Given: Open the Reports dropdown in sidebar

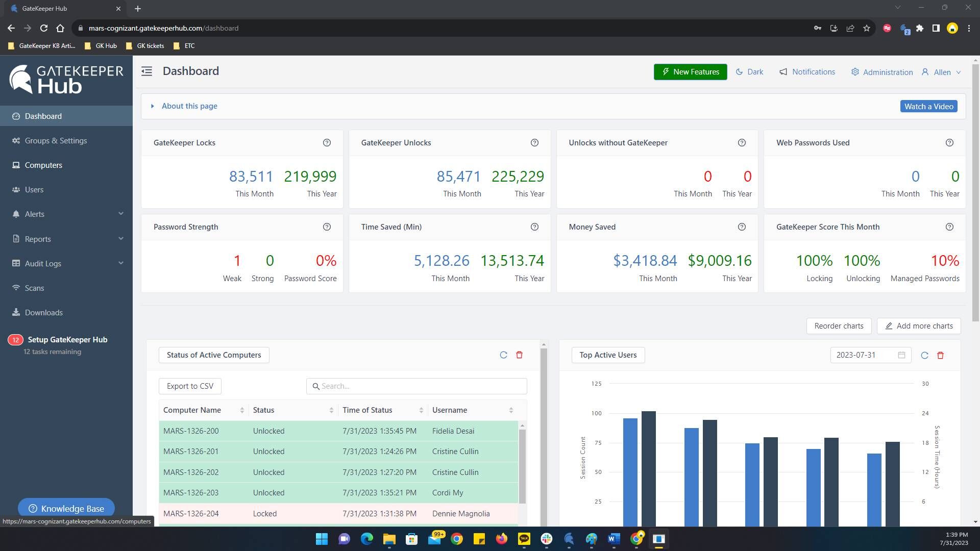Looking at the screenshot, I should [38, 239].
